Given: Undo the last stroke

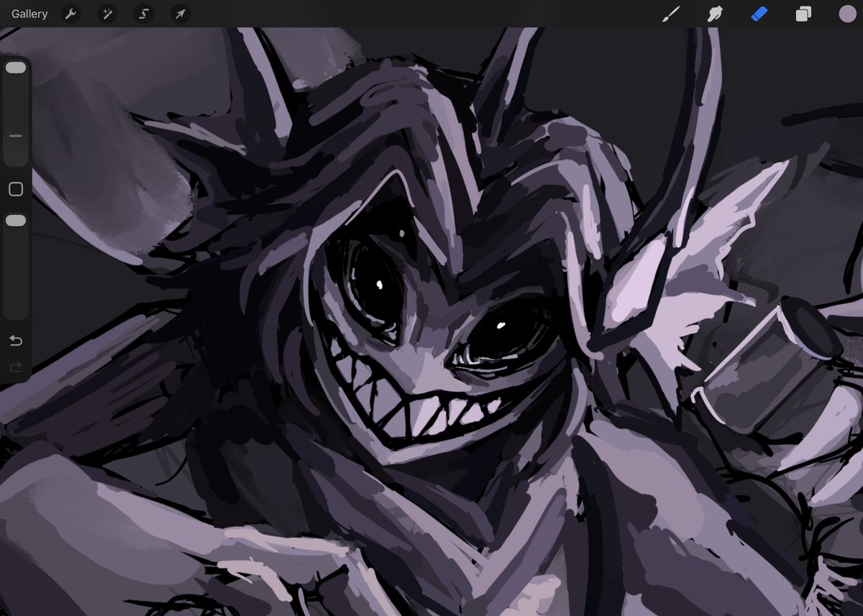Looking at the screenshot, I should tap(16, 340).
